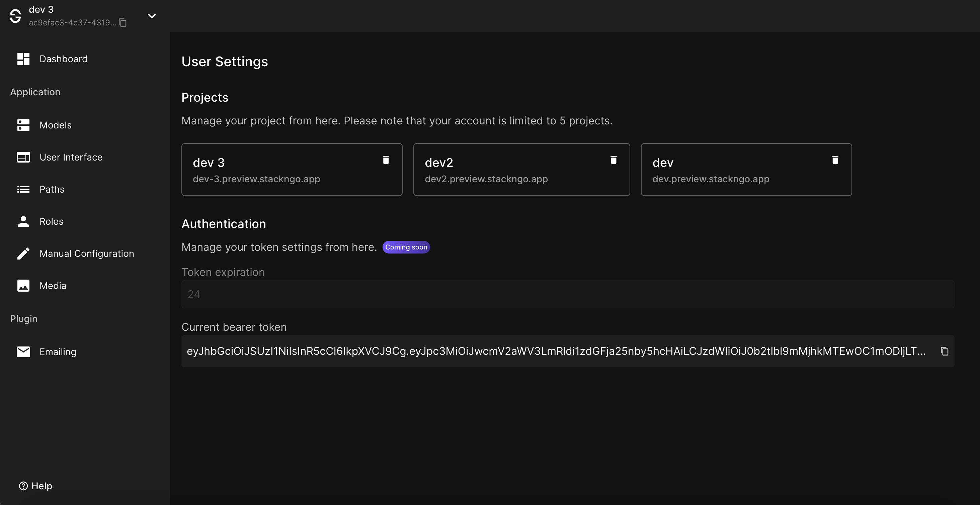Open the Dashboard panel
Image resolution: width=980 pixels, height=505 pixels.
tap(63, 59)
